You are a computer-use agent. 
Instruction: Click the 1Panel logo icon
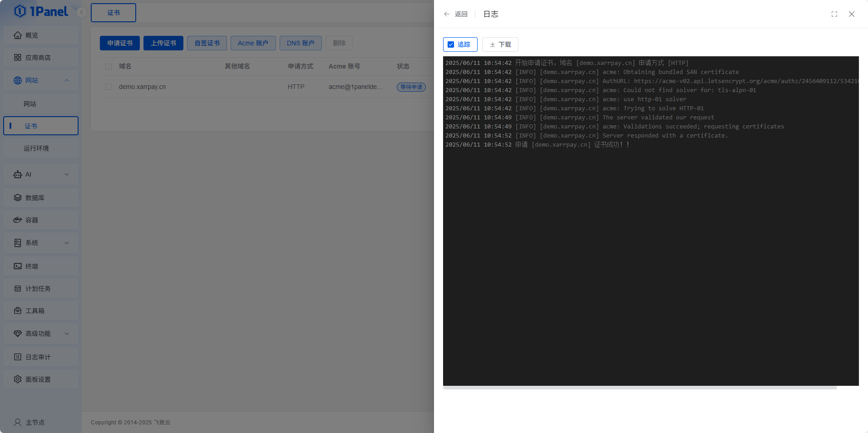[20, 11]
